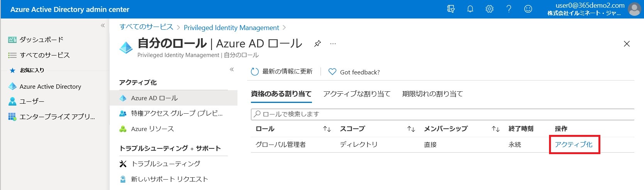Click the 特権アクセス グループ people icon
This screenshot has height=190, width=644.
tap(123, 113)
